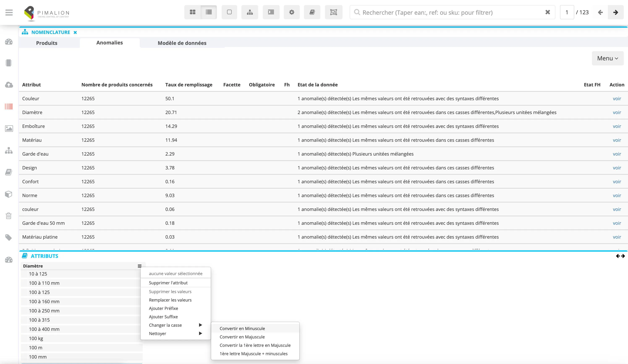
Task: Tick checkbox next to 100 kg value
Action: [24, 338]
